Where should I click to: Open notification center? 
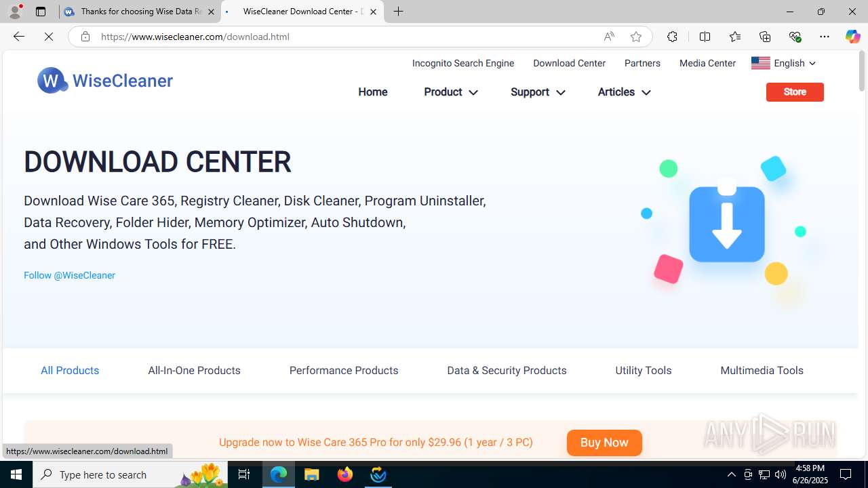(846, 474)
